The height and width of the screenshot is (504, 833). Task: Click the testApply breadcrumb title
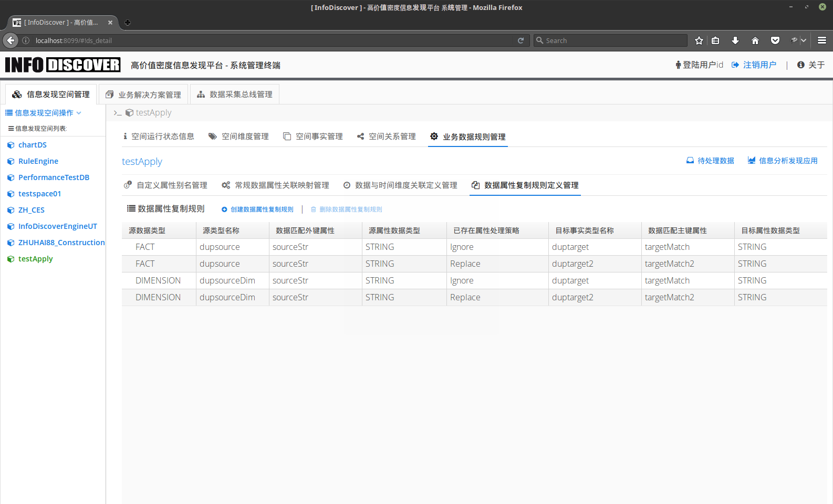[153, 113]
